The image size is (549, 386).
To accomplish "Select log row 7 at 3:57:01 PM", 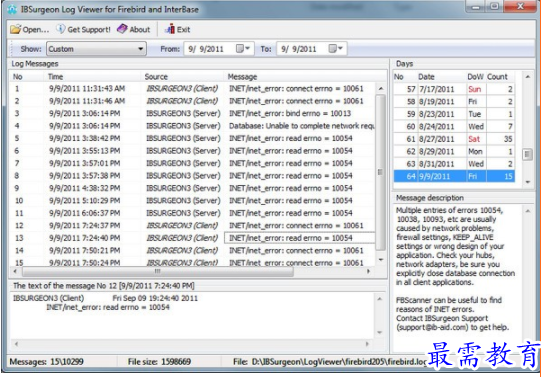I will coord(193,163).
